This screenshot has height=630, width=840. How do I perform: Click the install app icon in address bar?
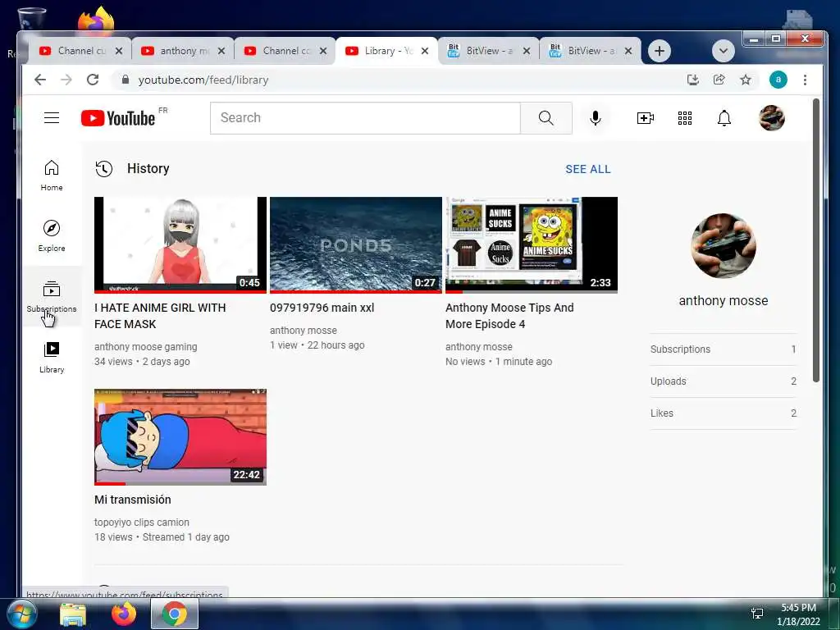click(x=692, y=80)
